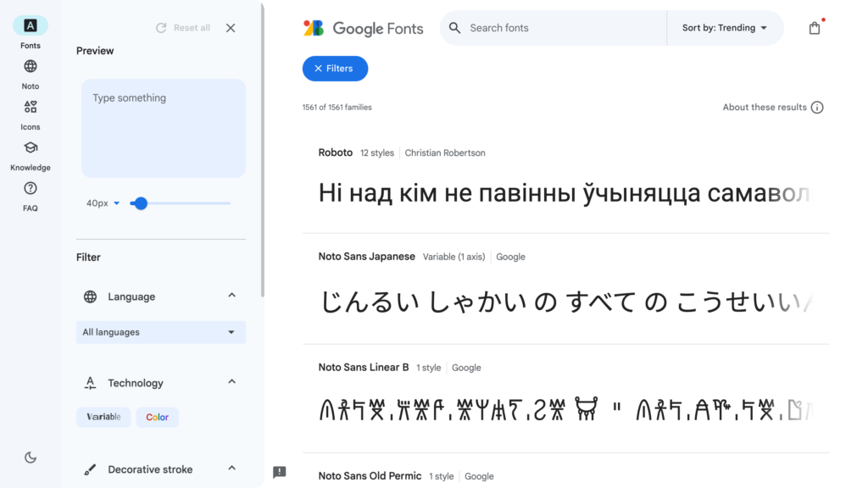The width and height of the screenshot is (868, 488).
Task: Enable the Color technology filter
Action: click(x=157, y=417)
